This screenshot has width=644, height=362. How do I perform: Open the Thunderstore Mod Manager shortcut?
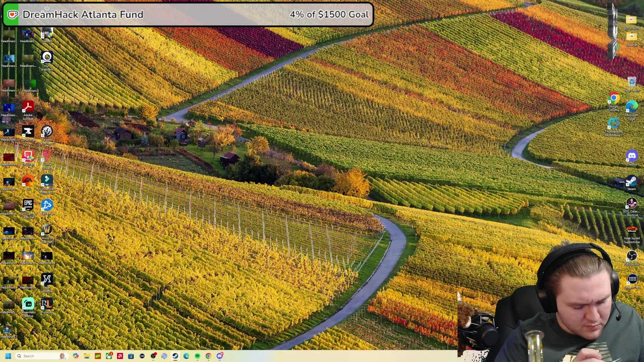pyautogui.click(x=614, y=126)
